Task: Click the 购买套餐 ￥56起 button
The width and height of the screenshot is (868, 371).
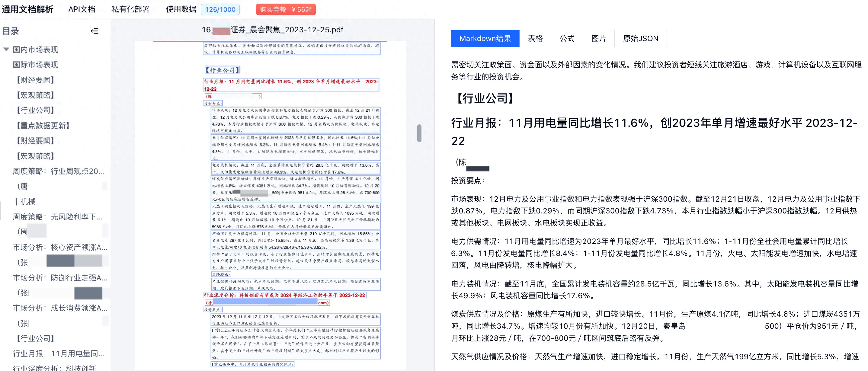Action: pyautogui.click(x=286, y=9)
